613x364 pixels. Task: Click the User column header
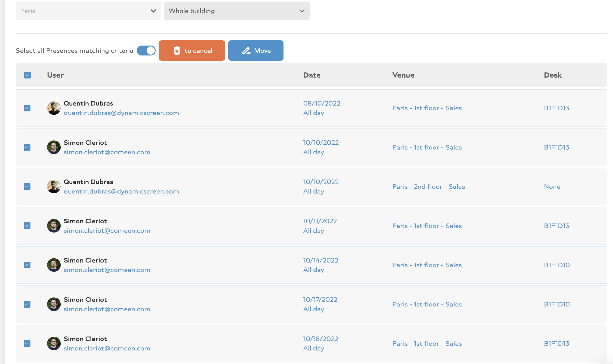coord(55,75)
